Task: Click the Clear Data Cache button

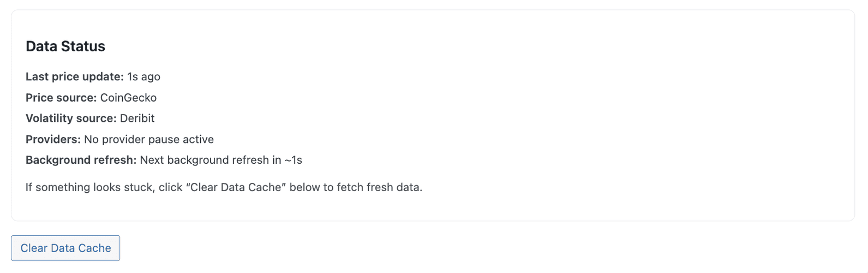Action: coord(65,248)
